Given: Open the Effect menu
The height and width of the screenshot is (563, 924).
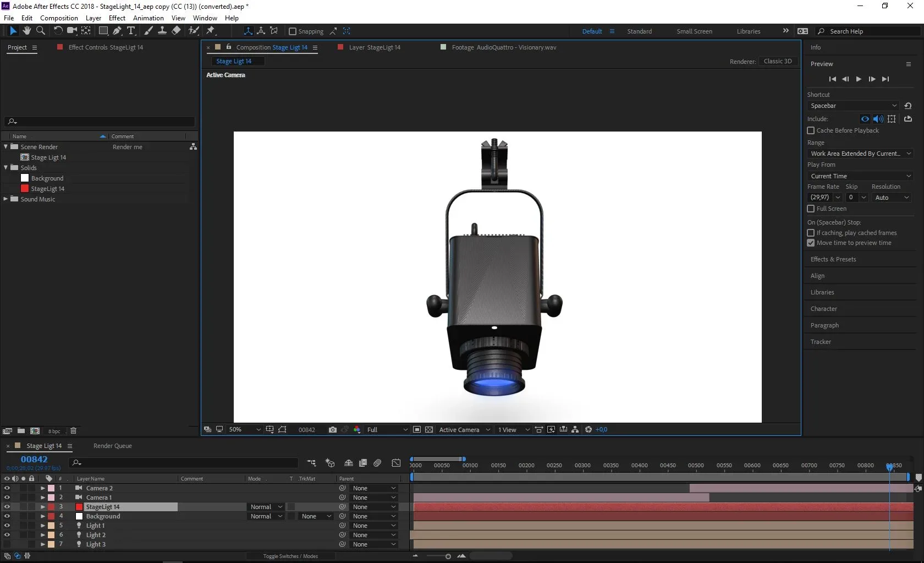Looking at the screenshot, I should tap(117, 18).
